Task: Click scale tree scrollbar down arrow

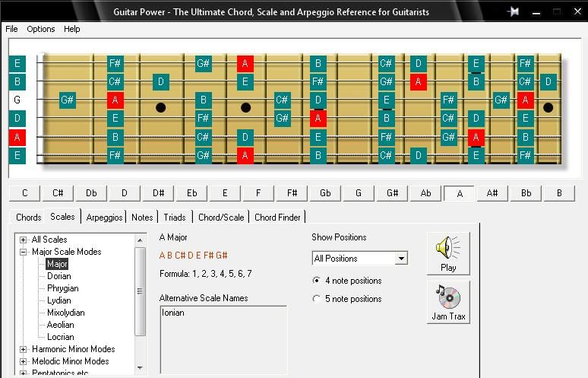Action: [x=140, y=368]
